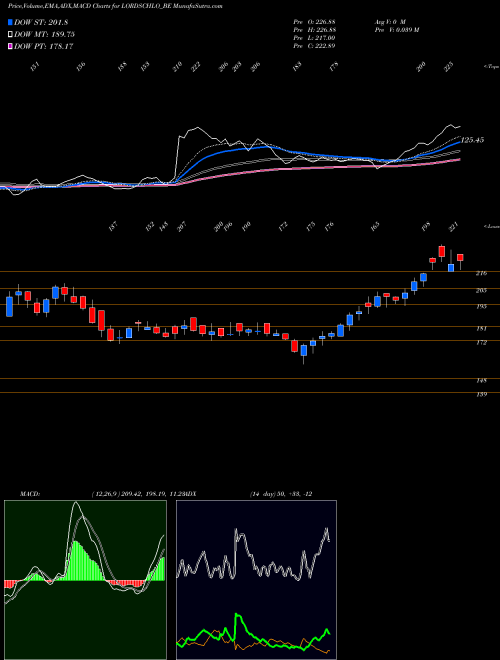
Task: Click the lowest blue candlestick below 172
Action: coord(304,351)
